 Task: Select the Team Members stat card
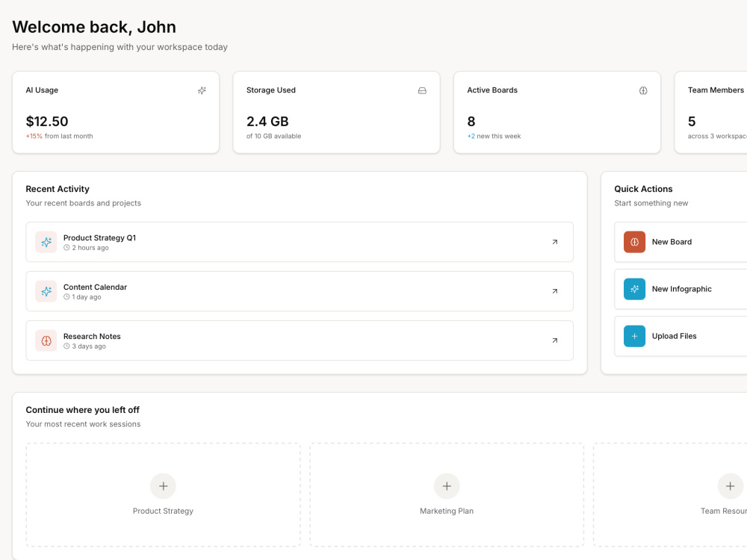[x=711, y=113]
